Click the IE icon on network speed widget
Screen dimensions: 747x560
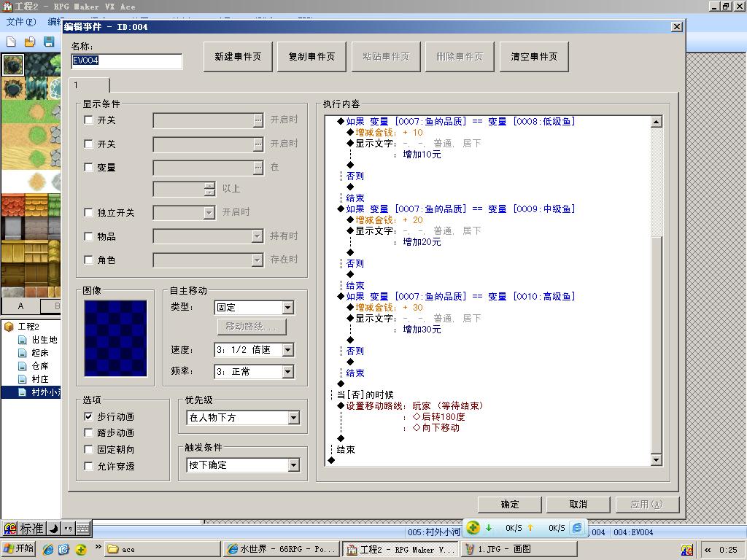click(x=577, y=528)
